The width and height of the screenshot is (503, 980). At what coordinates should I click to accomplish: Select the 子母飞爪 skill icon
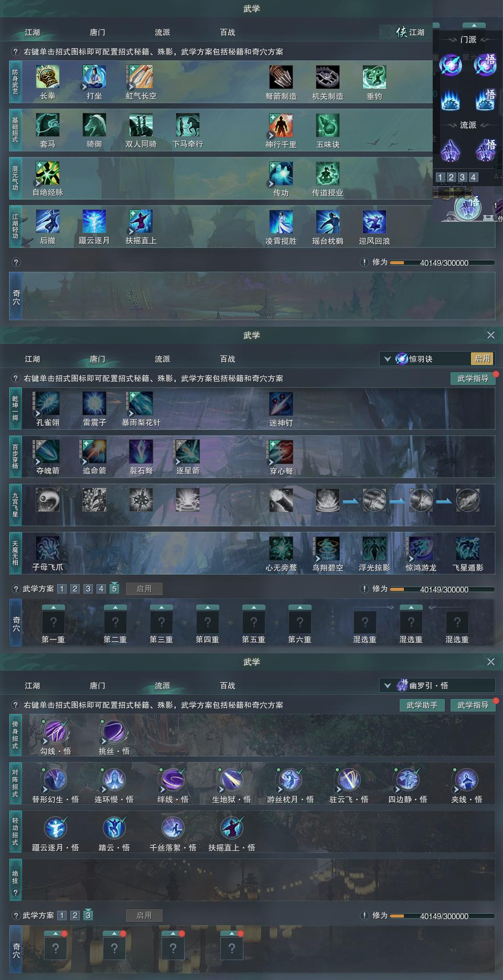tap(48, 548)
